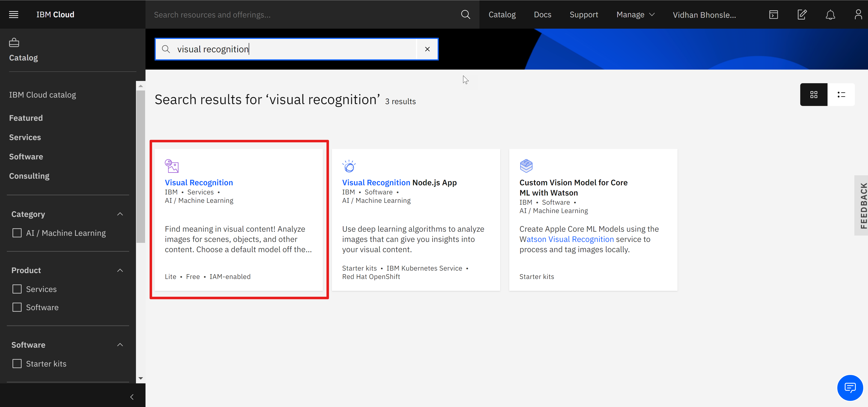Click the Node.js App Watson icon
Screen dimensions: 868x407
pyautogui.click(x=349, y=166)
